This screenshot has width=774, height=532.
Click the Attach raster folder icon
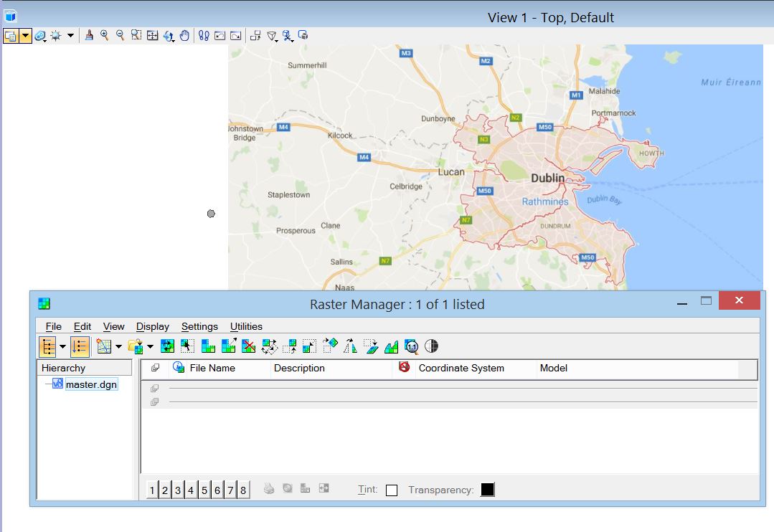(136, 346)
